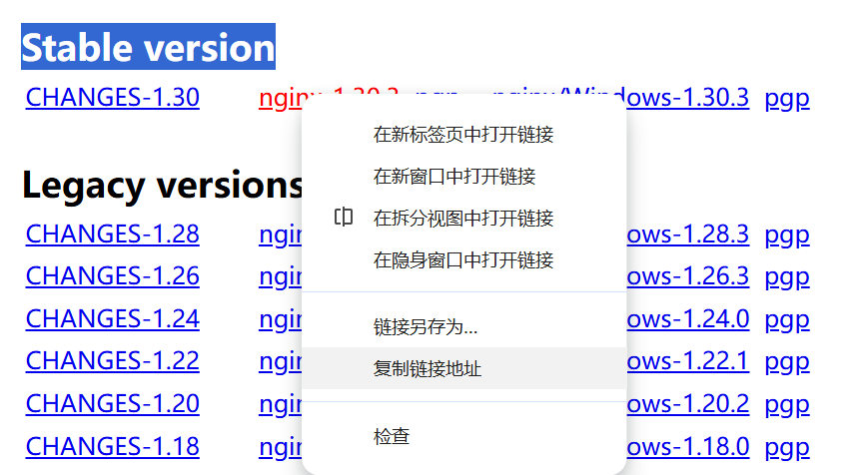Screen dimensions: 868x475
Task: Open the CHANGES-1.28 link
Action: click(x=113, y=235)
